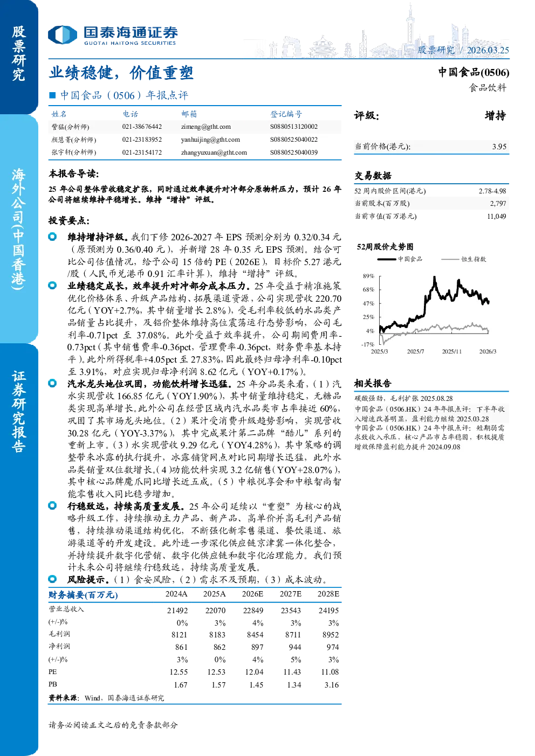The height and width of the screenshot is (756, 535).
Task: Open email link zimeng@gtht.com
Action: pos(206,127)
